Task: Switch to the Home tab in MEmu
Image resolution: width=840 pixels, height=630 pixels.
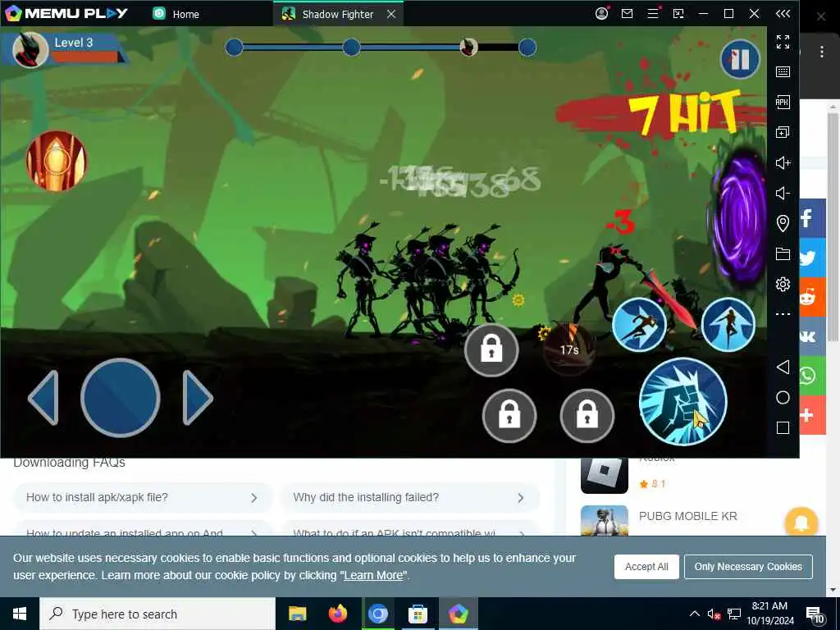Action: coord(176,14)
